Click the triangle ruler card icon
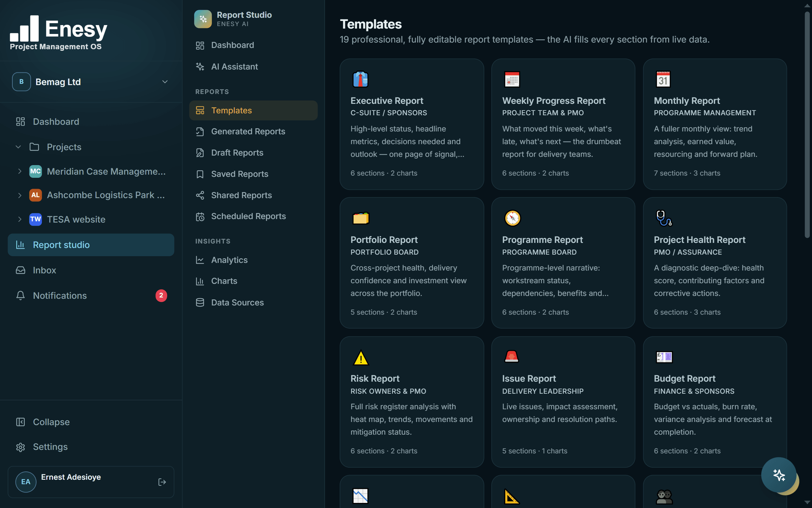 (x=512, y=496)
